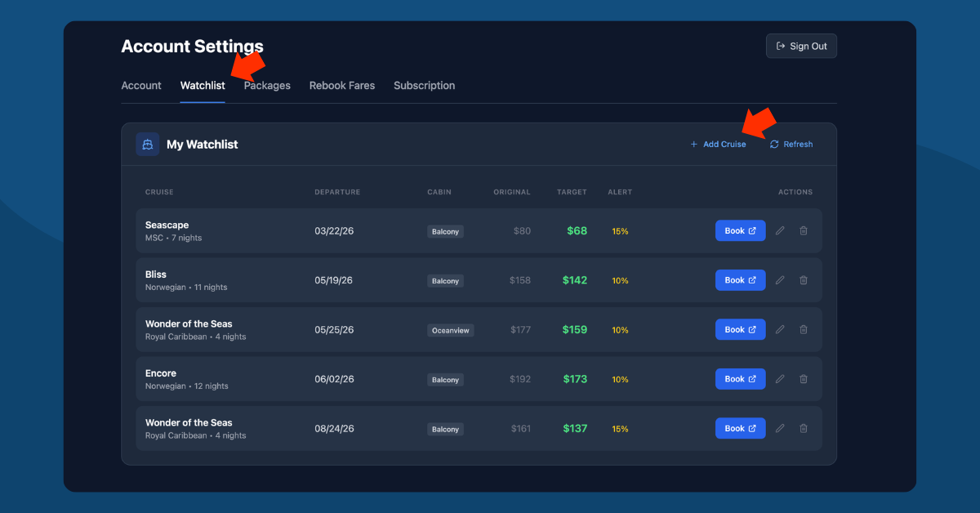The image size is (980, 513).
Task: Refresh the watchlist
Action: [791, 145]
